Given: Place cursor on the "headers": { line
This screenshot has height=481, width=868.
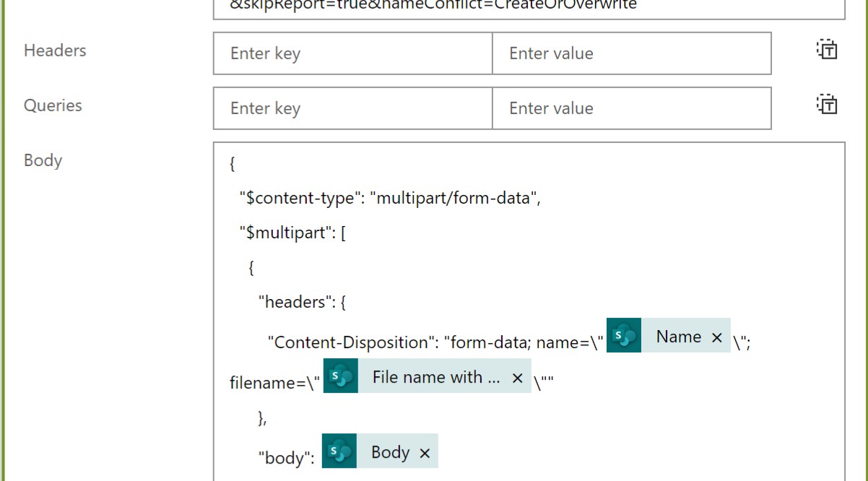Looking at the screenshot, I should coord(303,302).
